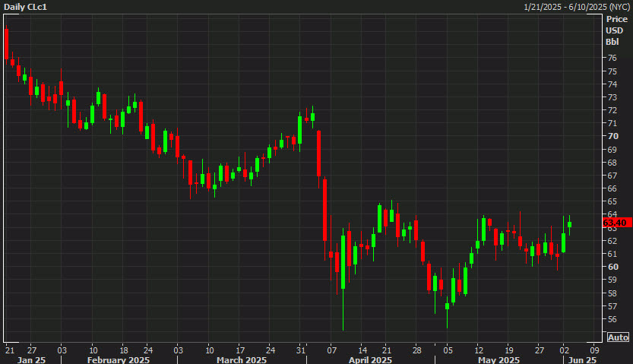Click price level 71 on the axis
This screenshot has height=364, width=633.
click(x=612, y=123)
